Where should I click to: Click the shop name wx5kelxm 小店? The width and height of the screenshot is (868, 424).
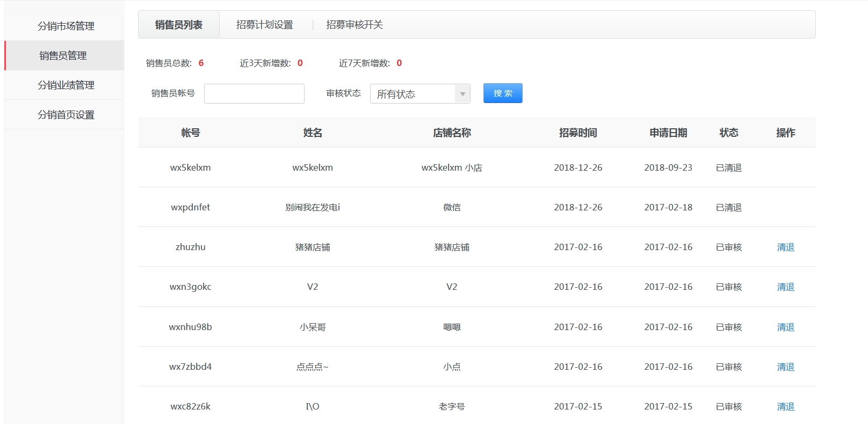[452, 167]
